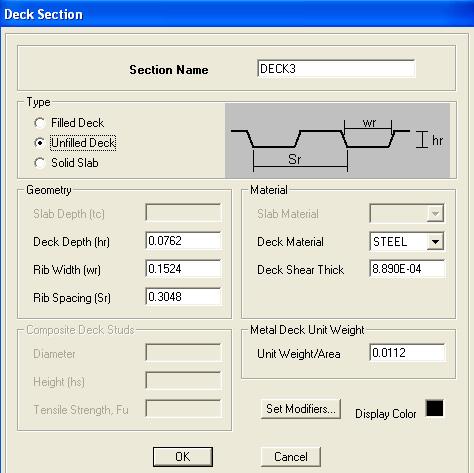474x473 pixels.
Task: Click the Unit Weight/Area field
Action: 407,353
